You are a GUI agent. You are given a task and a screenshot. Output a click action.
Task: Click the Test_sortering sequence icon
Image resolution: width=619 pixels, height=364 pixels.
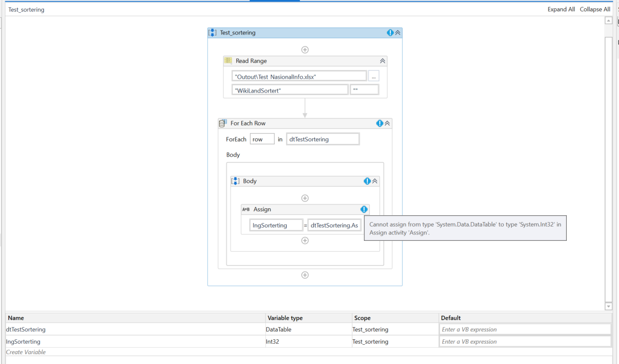pos(212,33)
